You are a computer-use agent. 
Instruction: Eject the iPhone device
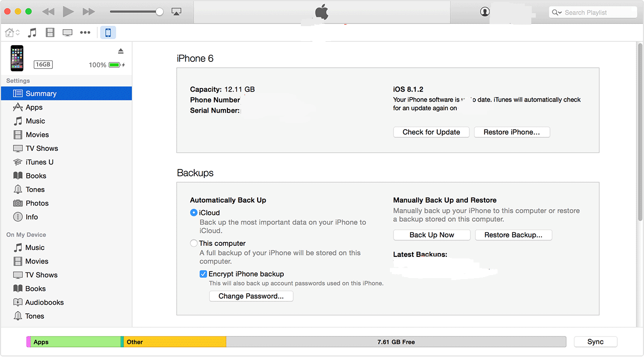click(121, 51)
